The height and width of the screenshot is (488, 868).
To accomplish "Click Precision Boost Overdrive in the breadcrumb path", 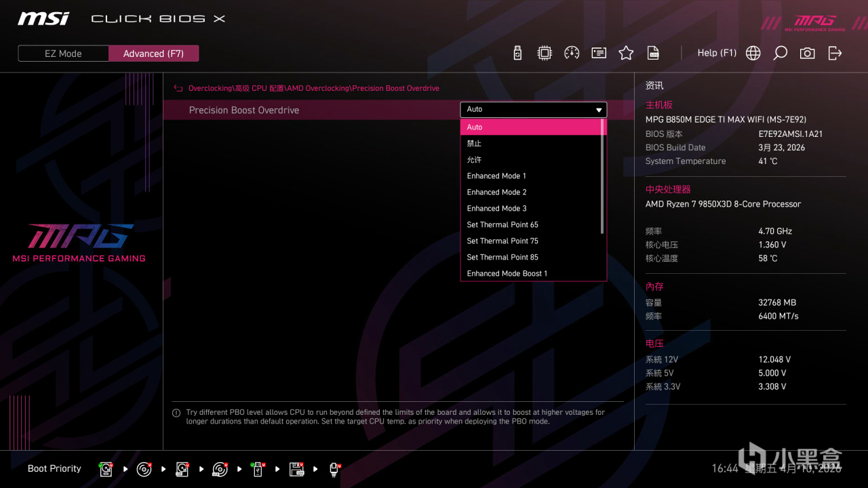I will click(396, 88).
